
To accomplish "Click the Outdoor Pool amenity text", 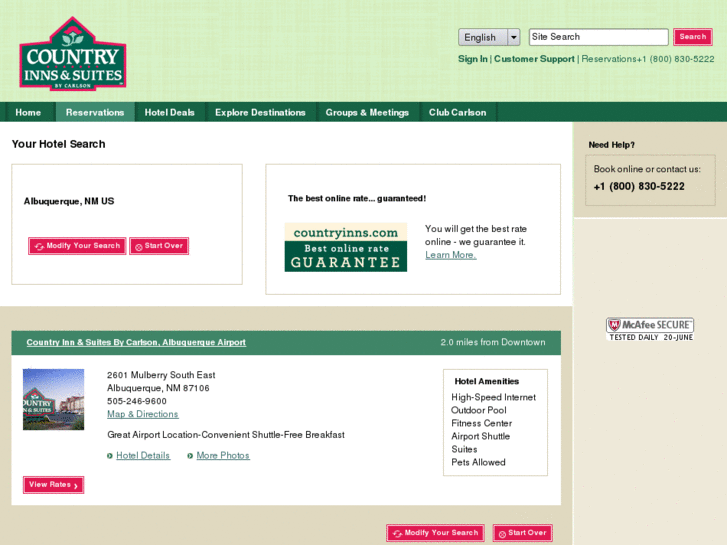I will (478, 410).
